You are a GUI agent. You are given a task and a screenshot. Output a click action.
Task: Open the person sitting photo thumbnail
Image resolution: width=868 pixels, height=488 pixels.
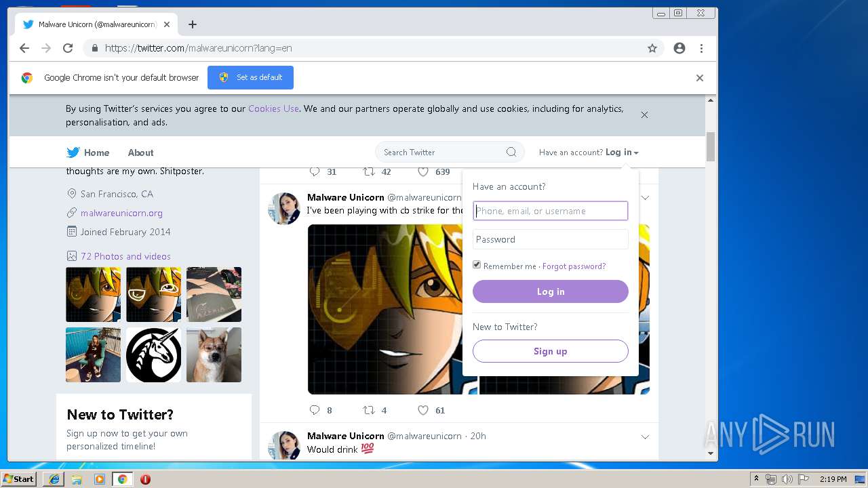(x=93, y=354)
